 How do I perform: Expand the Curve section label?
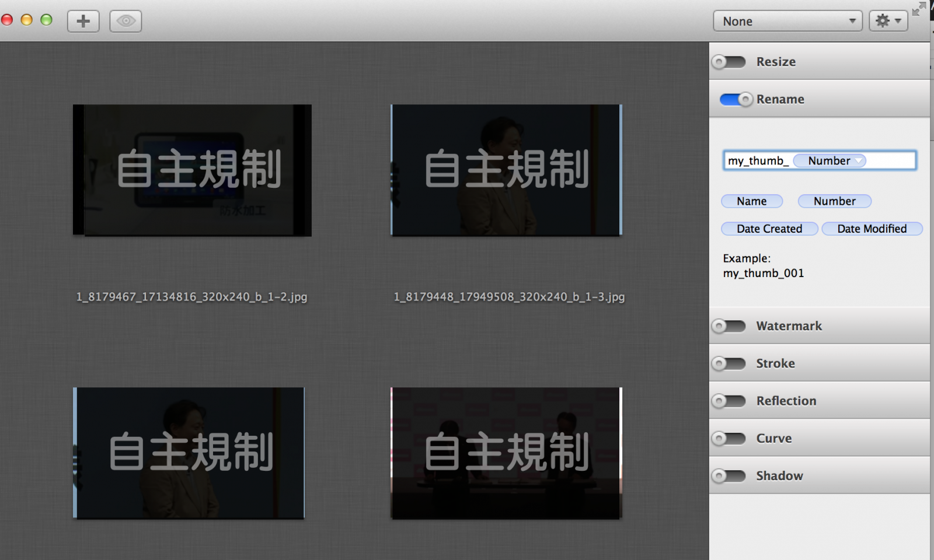774,438
